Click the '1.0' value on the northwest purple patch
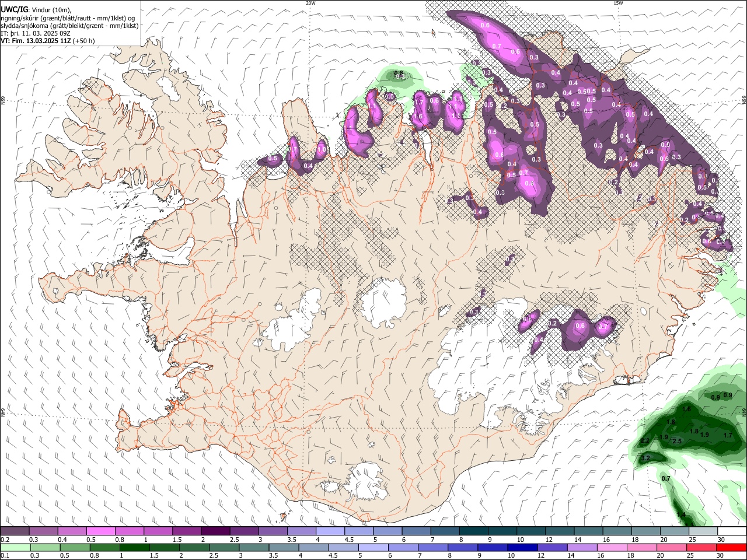 pyautogui.click(x=322, y=149)
